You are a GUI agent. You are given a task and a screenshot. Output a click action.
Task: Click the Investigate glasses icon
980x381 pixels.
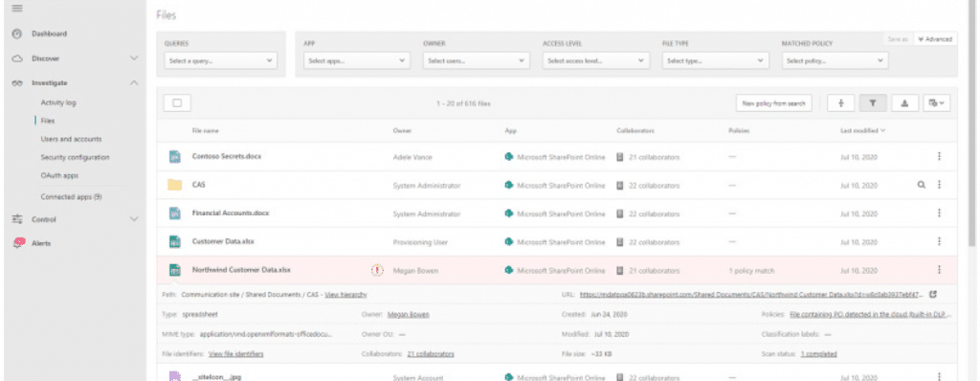click(x=17, y=83)
